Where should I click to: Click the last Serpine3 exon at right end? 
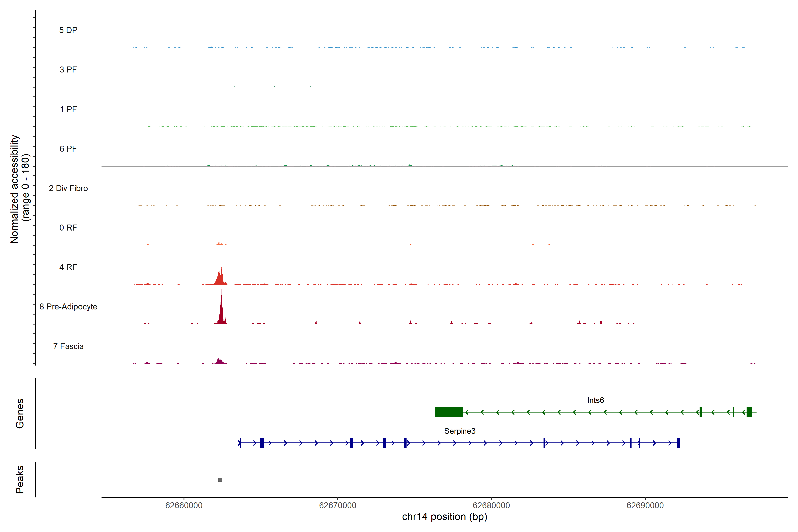678,443
